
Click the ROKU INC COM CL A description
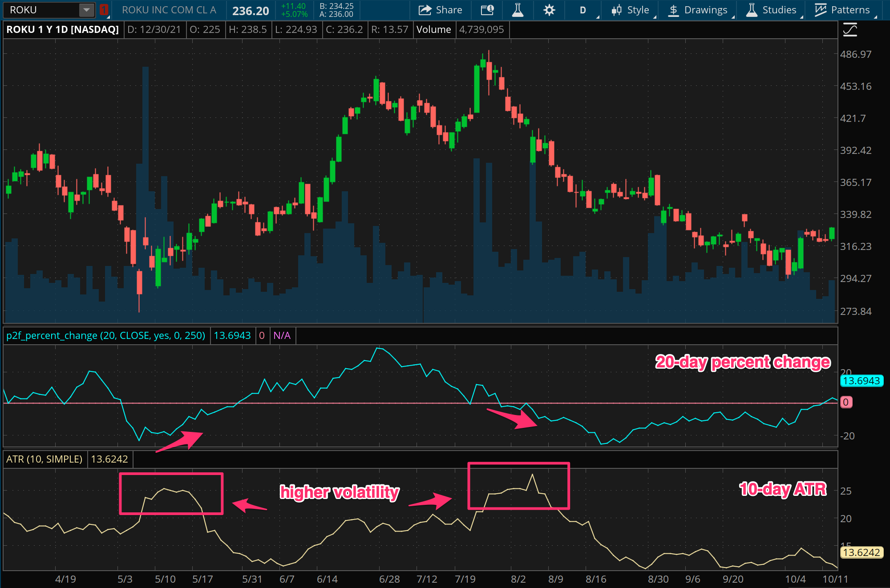(169, 10)
